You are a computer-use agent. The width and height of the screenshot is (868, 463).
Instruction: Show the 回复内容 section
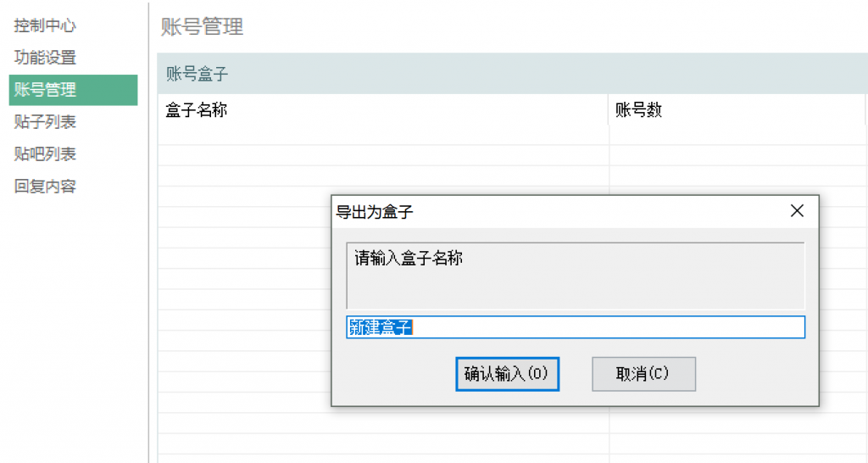point(45,187)
